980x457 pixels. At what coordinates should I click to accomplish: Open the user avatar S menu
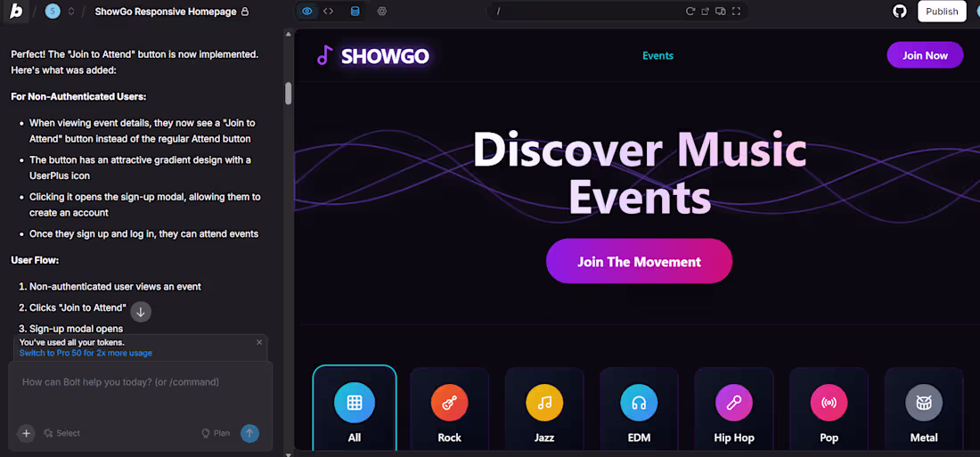[53, 12]
